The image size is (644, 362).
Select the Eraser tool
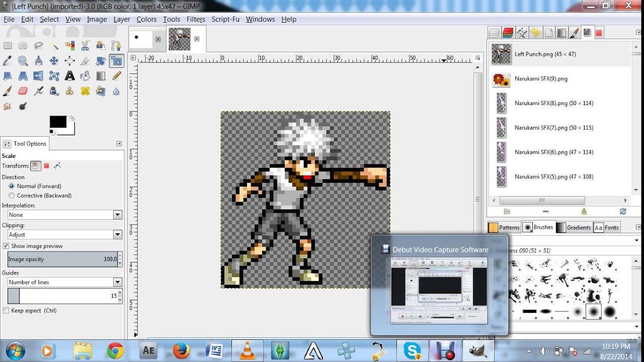click(23, 91)
